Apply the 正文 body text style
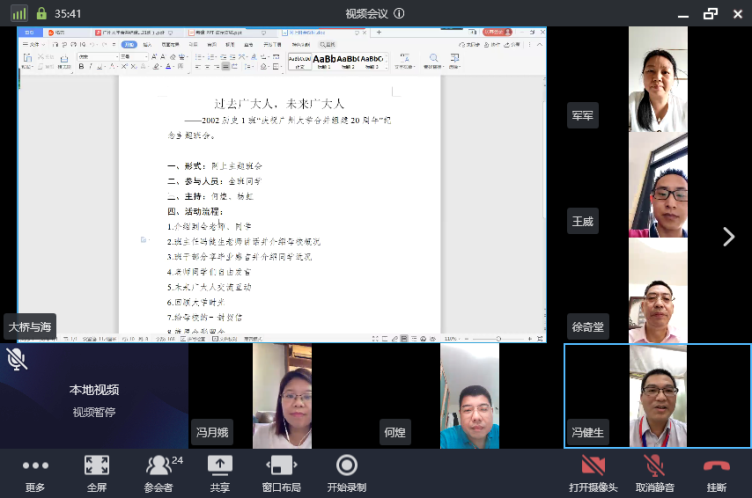 [x=300, y=61]
